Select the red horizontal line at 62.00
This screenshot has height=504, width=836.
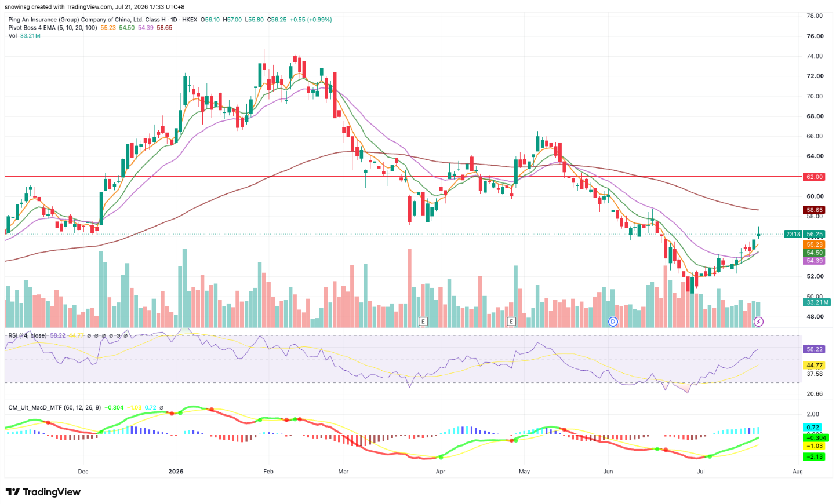(x=403, y=176)
